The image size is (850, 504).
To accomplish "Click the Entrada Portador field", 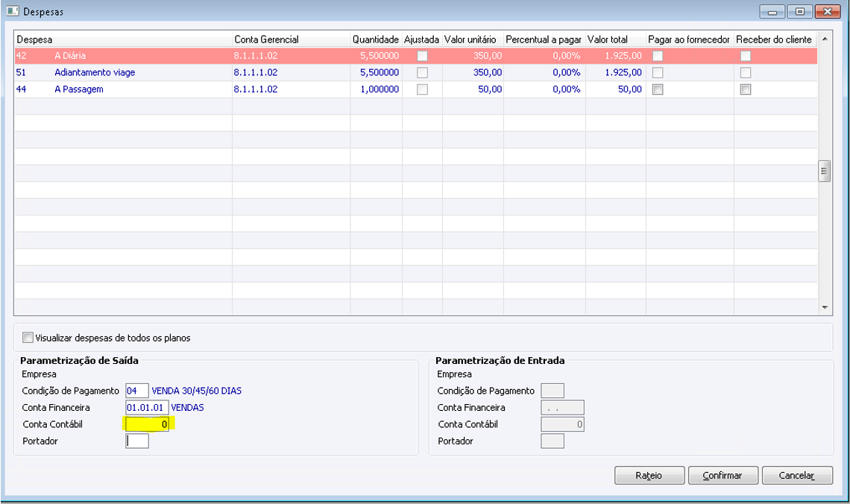I will [552, 441].
